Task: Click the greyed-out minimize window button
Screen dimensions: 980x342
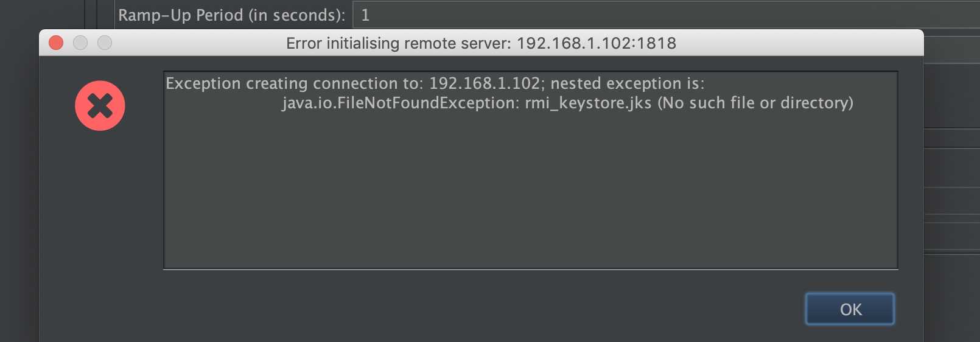Action: pos(80,43)
